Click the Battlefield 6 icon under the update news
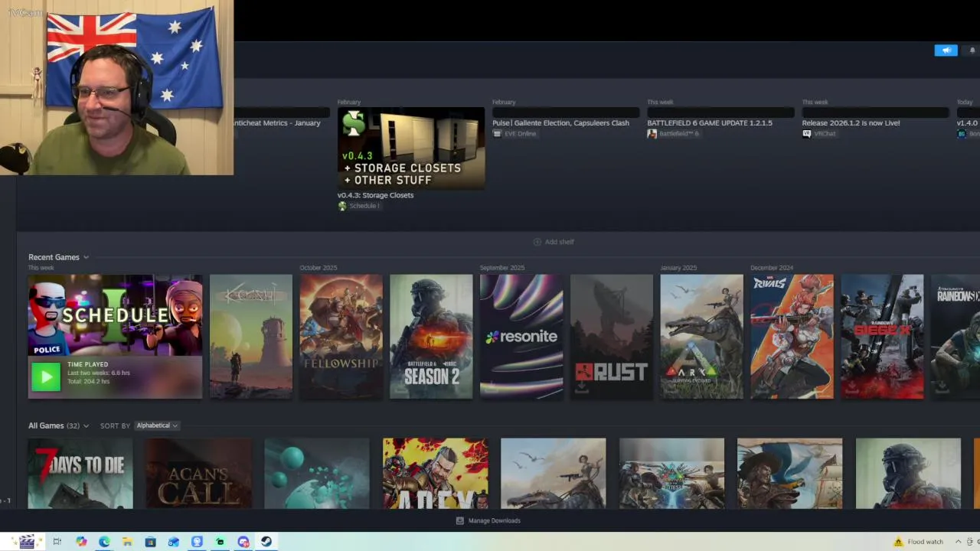The image size is (980, 551). pyautogui.click(x=652, y=133)
